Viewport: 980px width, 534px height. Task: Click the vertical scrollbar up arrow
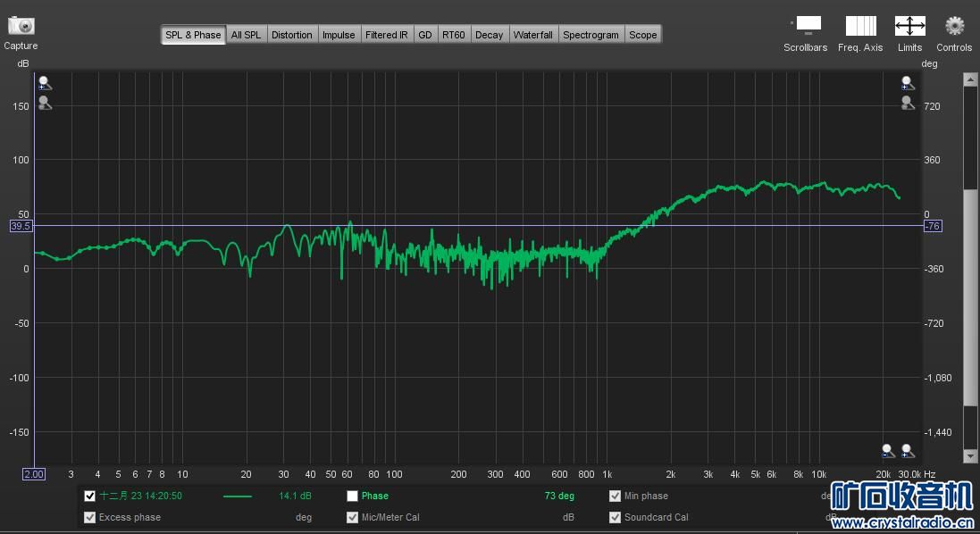[x=970, y=80]
